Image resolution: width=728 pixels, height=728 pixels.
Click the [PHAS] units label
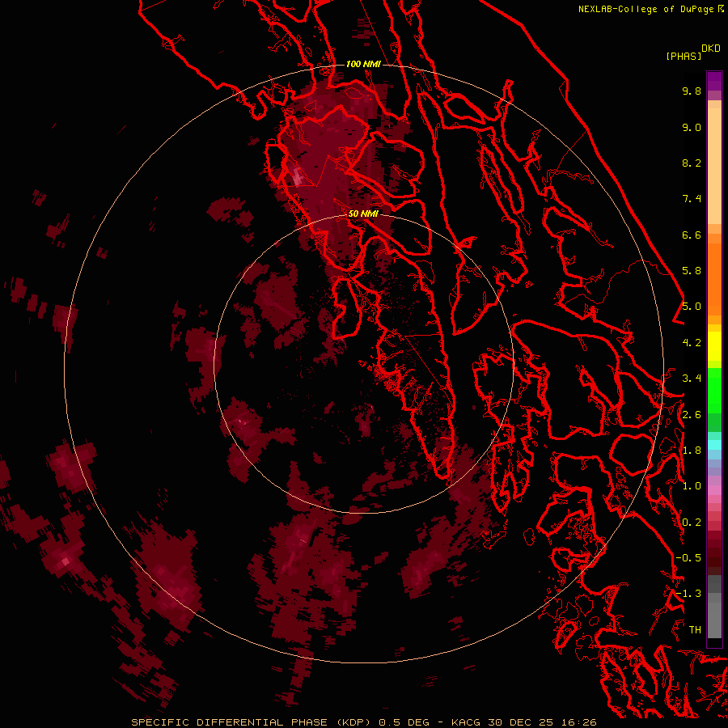click(684, 56)
